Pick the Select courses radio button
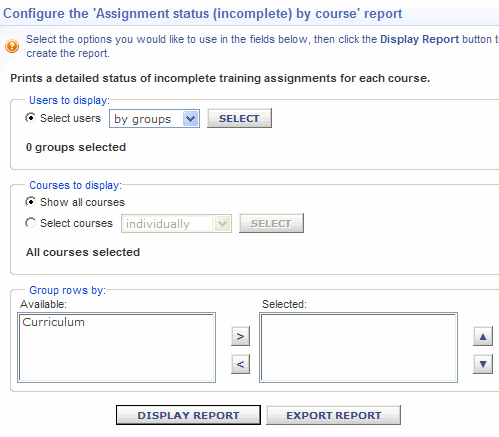Viewport: 499px width, 437px height. coord(30,223)
